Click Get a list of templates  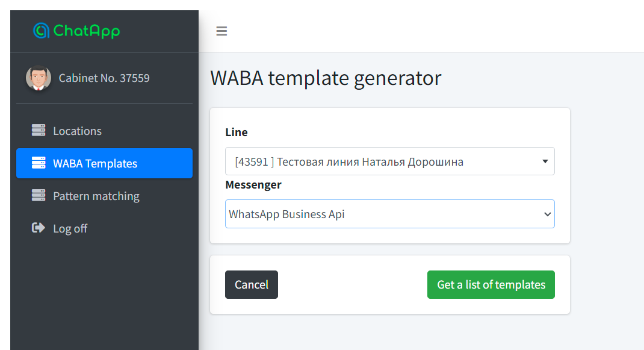[491, 284]
